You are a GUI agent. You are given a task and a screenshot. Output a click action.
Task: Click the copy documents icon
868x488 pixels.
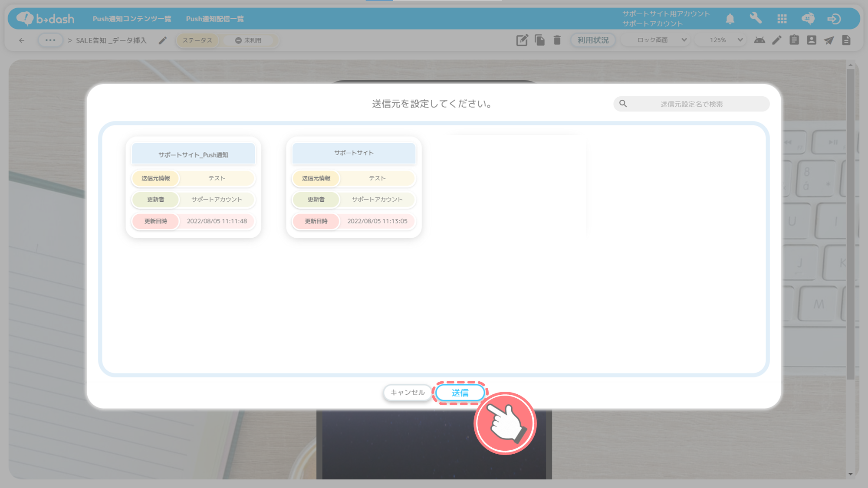[539, 40]
